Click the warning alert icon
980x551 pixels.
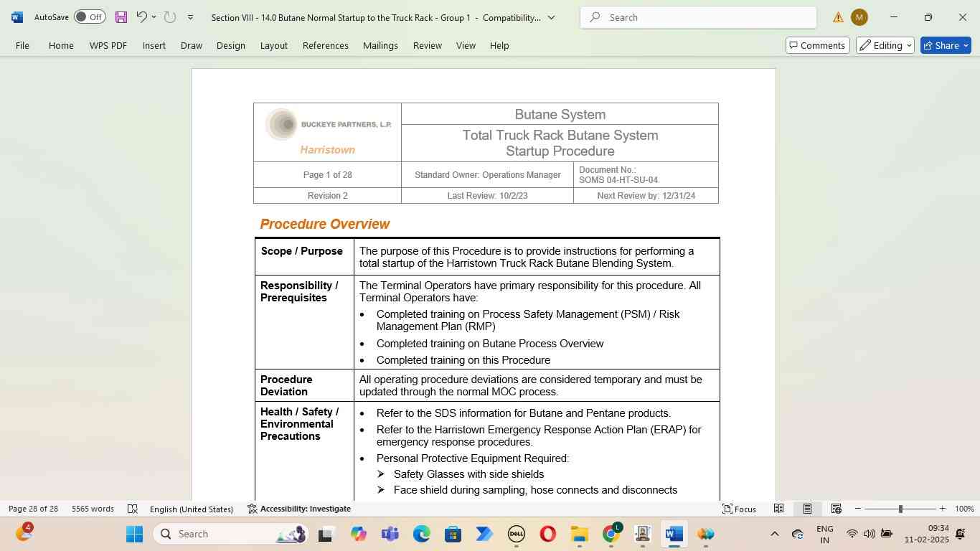(838, 17)
